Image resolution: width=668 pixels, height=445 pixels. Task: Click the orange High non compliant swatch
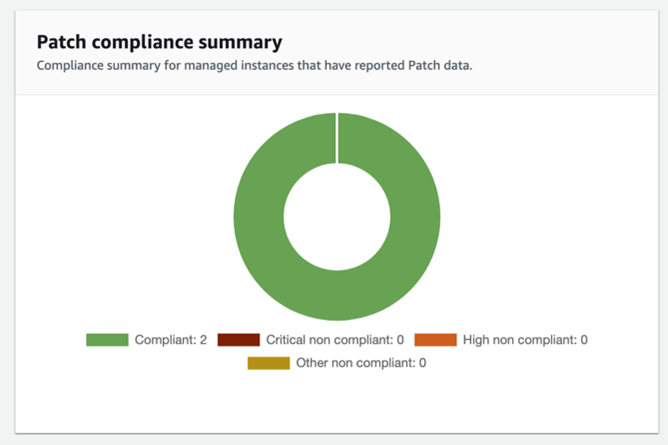click(435, 340)
